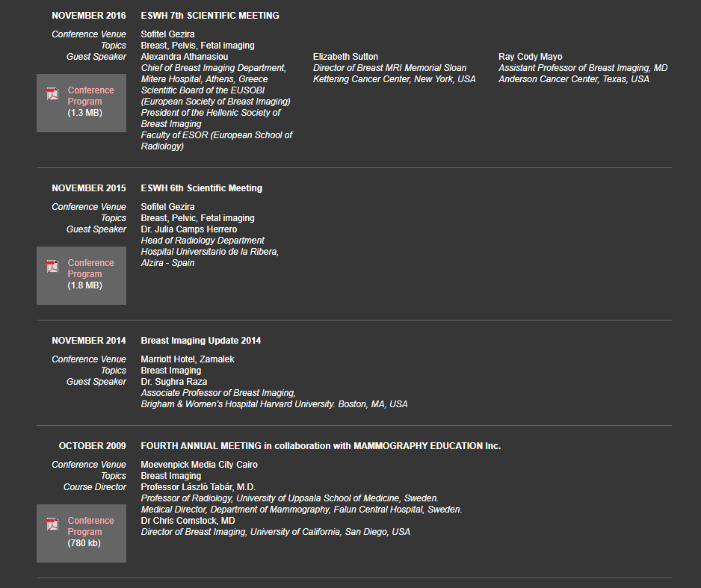The height and width of the screenshot is (588, 701).
Task: Click Professor László Tabár, M.D. name
Action: point(198,487)
